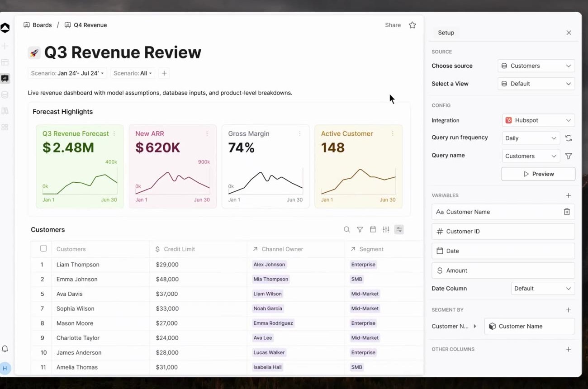Delete the Customer Name variable
This screenshot has height=389, width=588.
(x=567, y=212)
